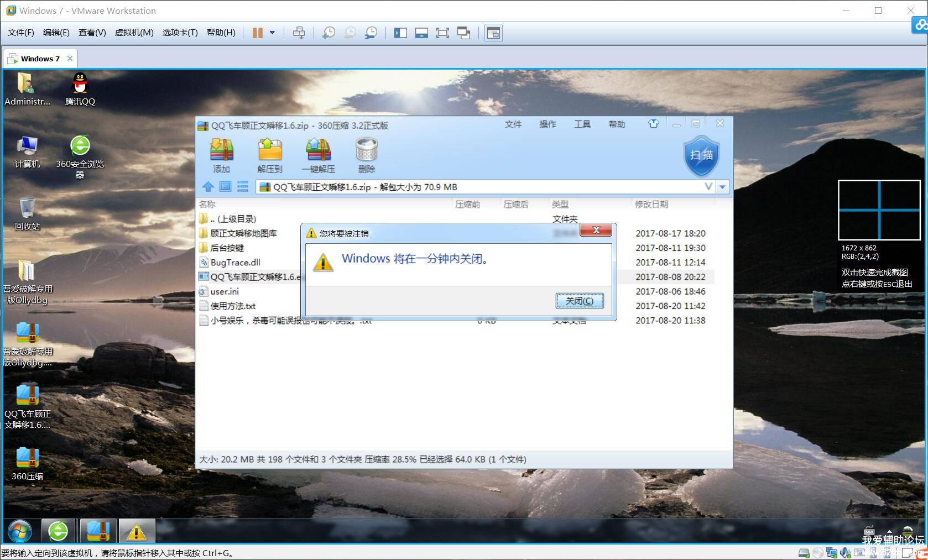Open the 虚拟机(M) menu

pyautogui.click(x=134, y=33)
